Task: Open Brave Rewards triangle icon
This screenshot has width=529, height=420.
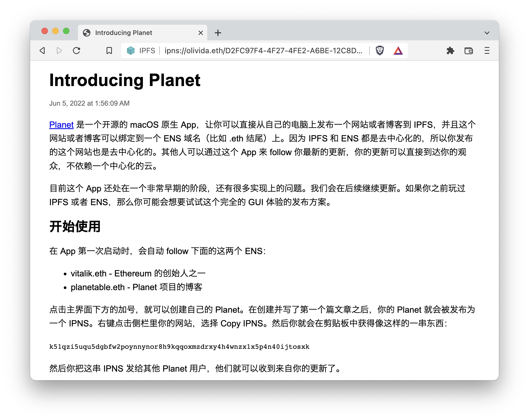Action: [398, 51]
